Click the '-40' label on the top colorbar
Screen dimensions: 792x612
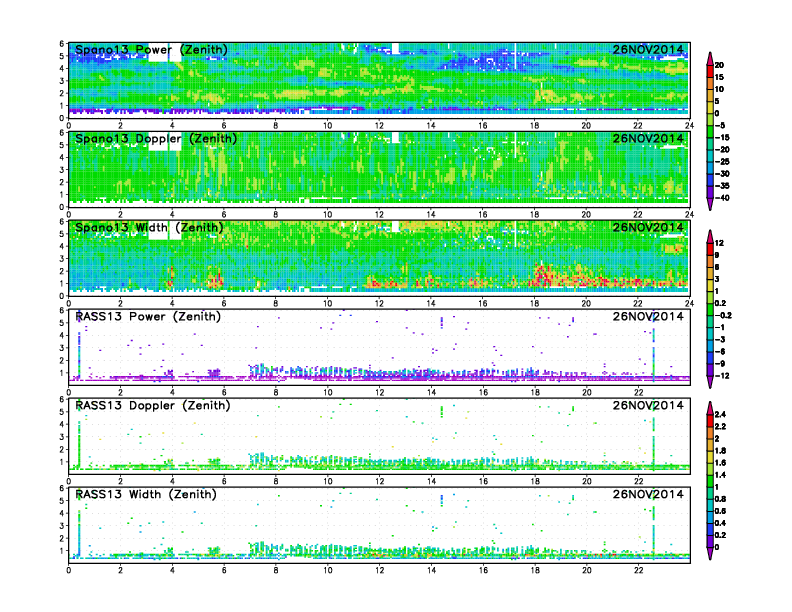pos(722,198)
